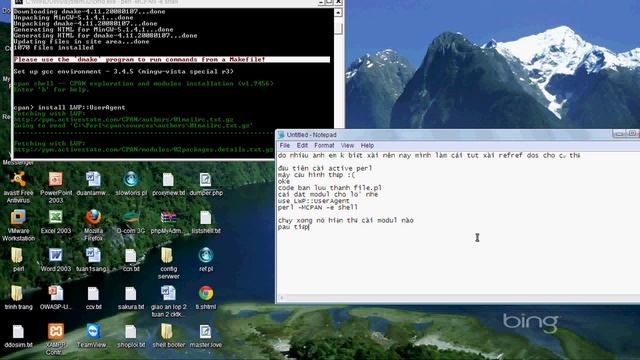The image size is (640, 360).
Task: Open config serwer folder
Action: click(x=167, y=255)
